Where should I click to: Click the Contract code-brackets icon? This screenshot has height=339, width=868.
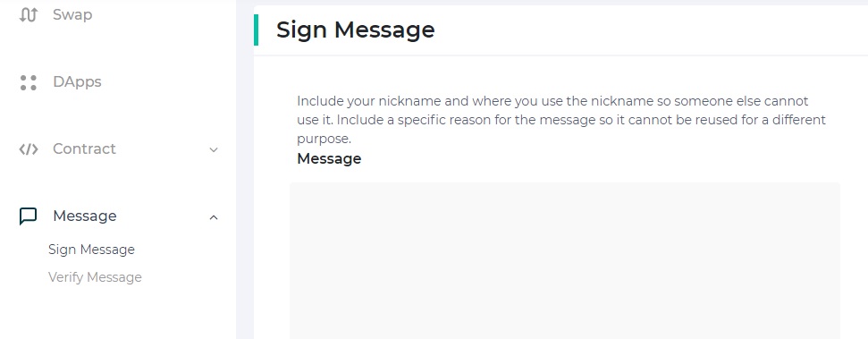tap(29, 149)
